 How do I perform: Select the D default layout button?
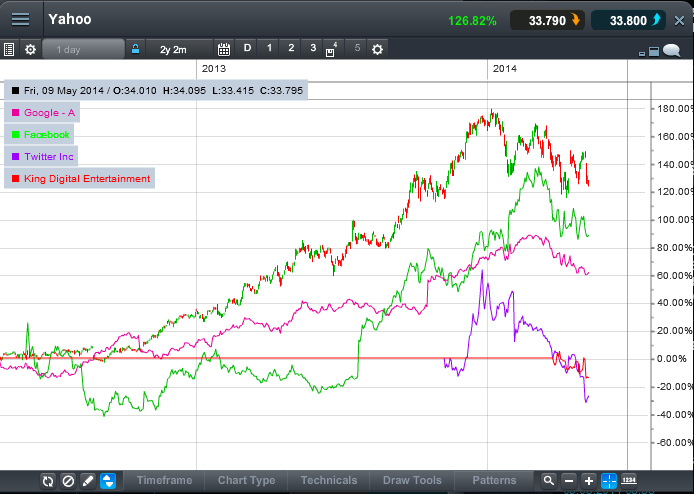pos(247,48)
